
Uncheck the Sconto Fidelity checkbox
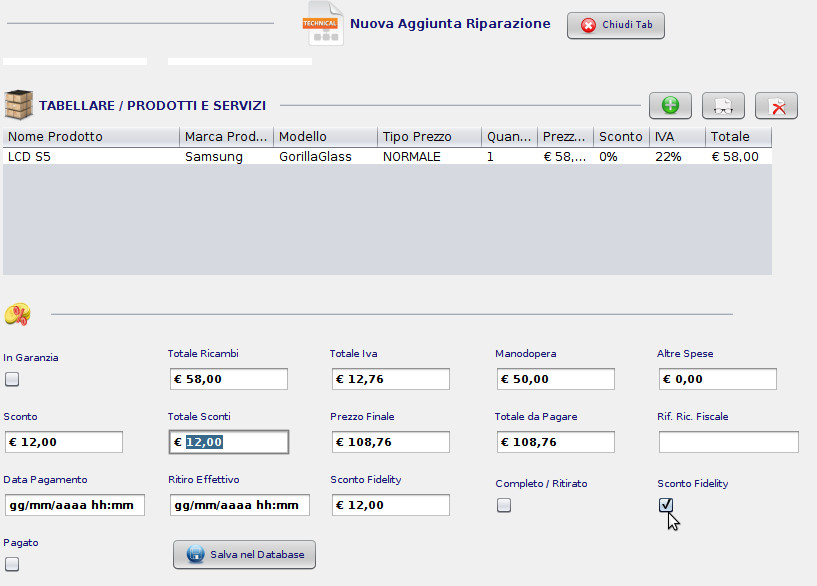pos(666,505)
